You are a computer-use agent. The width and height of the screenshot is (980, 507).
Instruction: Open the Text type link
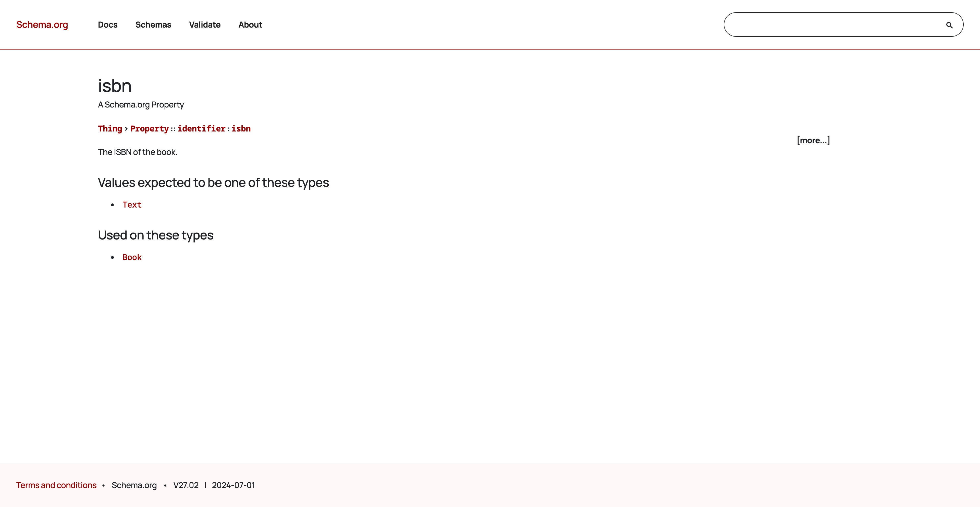coord(132,205)
